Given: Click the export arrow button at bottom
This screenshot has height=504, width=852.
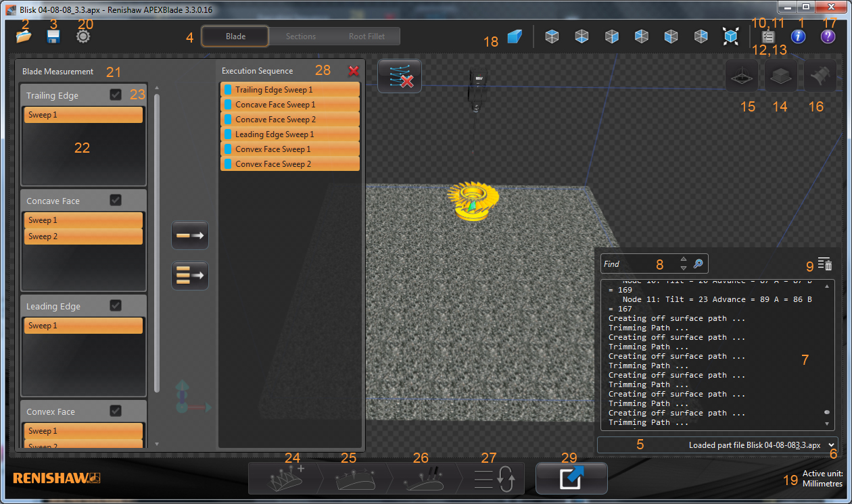Looking at the screenshot, I should click(x=571, y=478).
